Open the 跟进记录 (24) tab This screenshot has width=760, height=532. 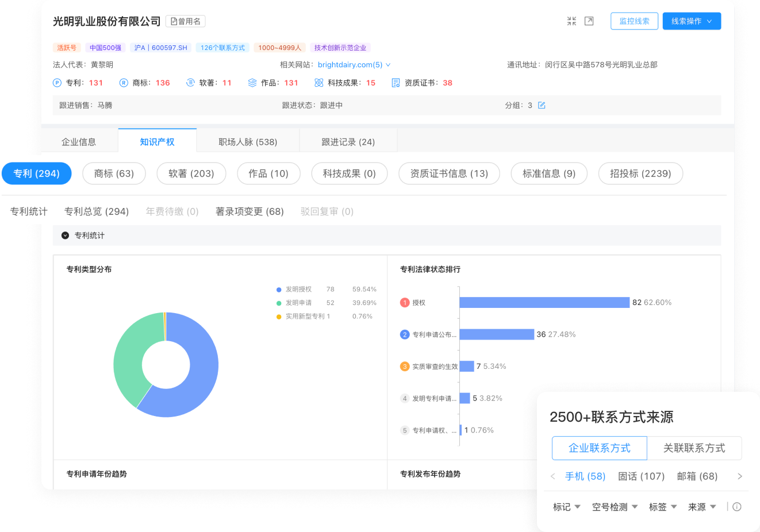[348, 142]
